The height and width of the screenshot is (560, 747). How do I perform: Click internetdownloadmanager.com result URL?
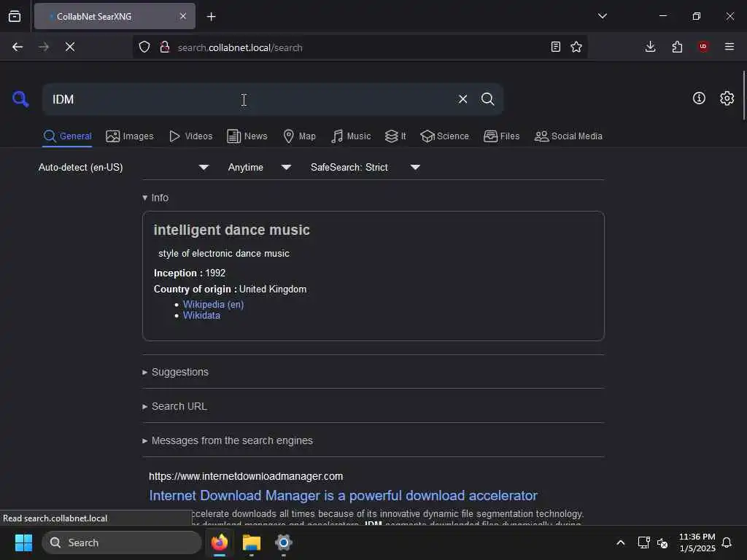(x=246, y=476)
